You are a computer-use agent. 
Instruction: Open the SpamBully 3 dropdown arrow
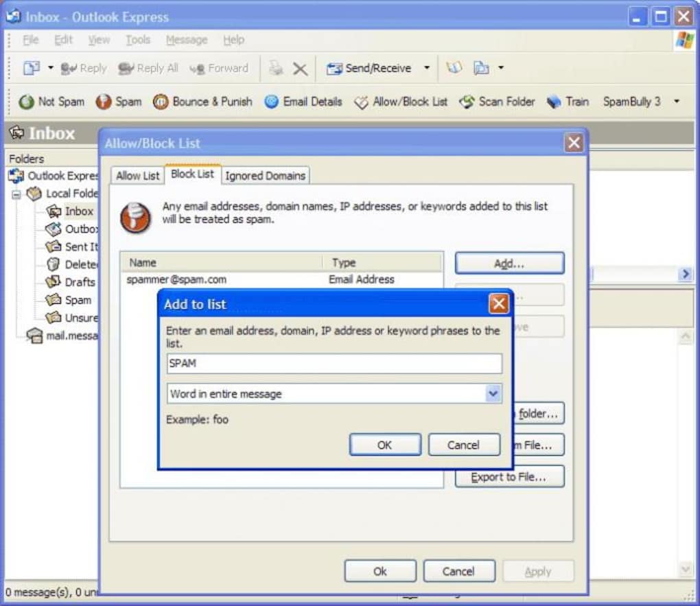point(677,102)
